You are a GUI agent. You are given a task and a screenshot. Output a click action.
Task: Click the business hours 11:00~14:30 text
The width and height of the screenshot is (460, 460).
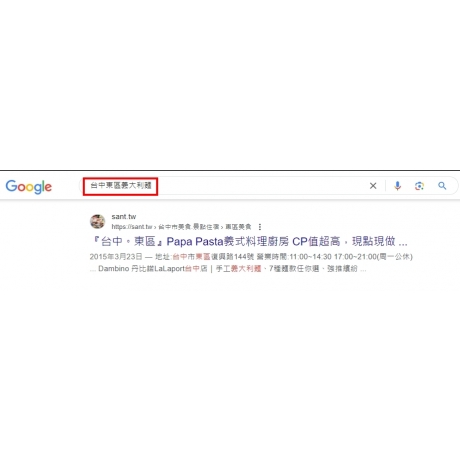pyautogui.click(x=310, y=257)
